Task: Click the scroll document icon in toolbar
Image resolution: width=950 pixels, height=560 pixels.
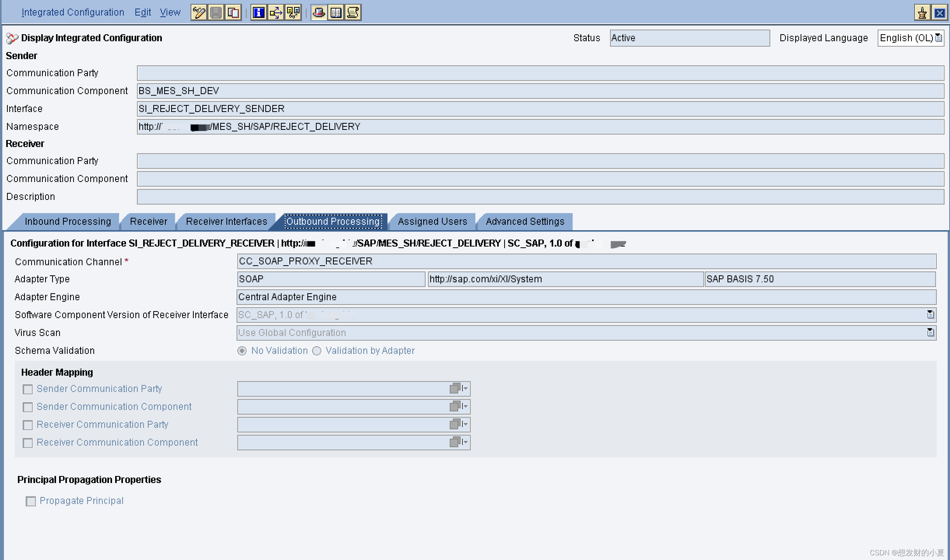Action: point(353,13)
